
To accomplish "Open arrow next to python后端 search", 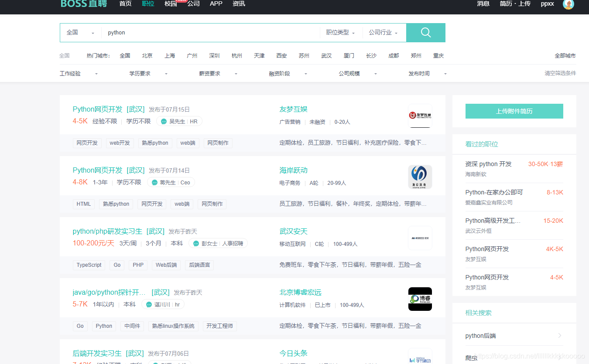I will tap(560, 336).
